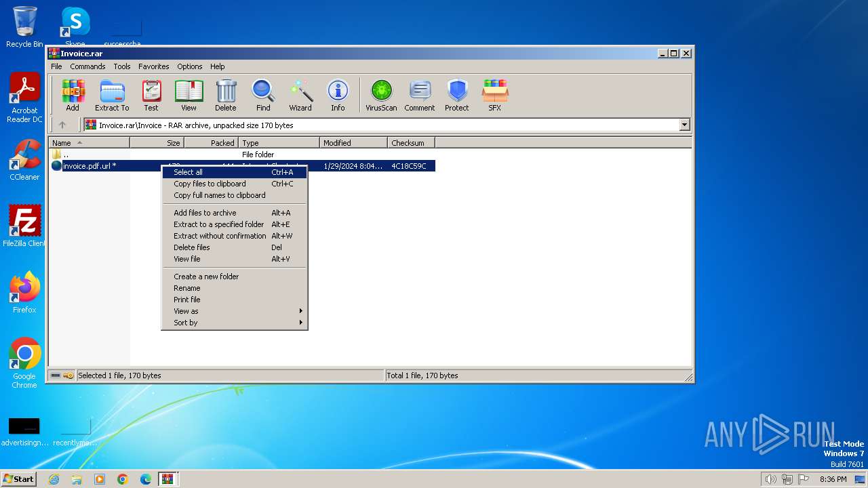868x488 pixels.
Task: Open the Options menu
Action: pos(190,66)
